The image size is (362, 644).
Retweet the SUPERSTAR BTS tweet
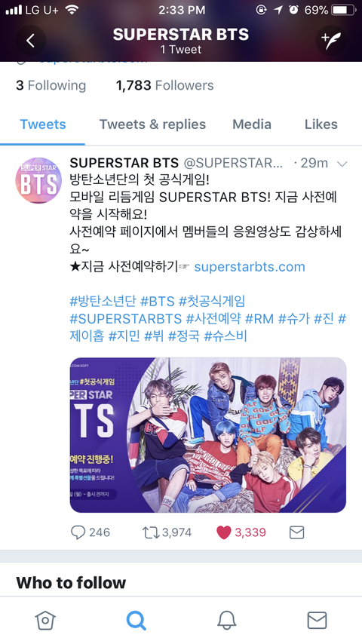(x=151, y=532)
